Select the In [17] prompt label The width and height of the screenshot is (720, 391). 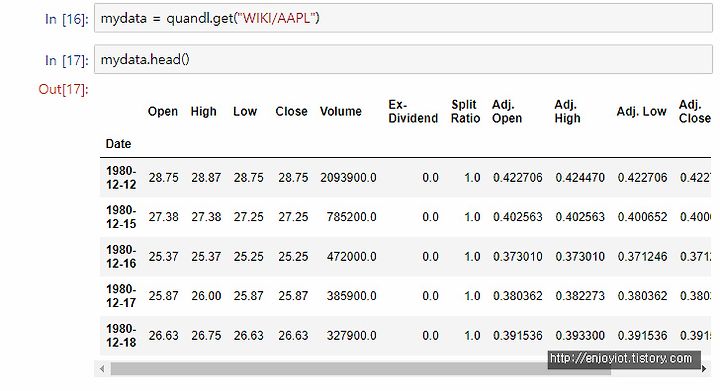pyautogui.click(x=66, y=60)
